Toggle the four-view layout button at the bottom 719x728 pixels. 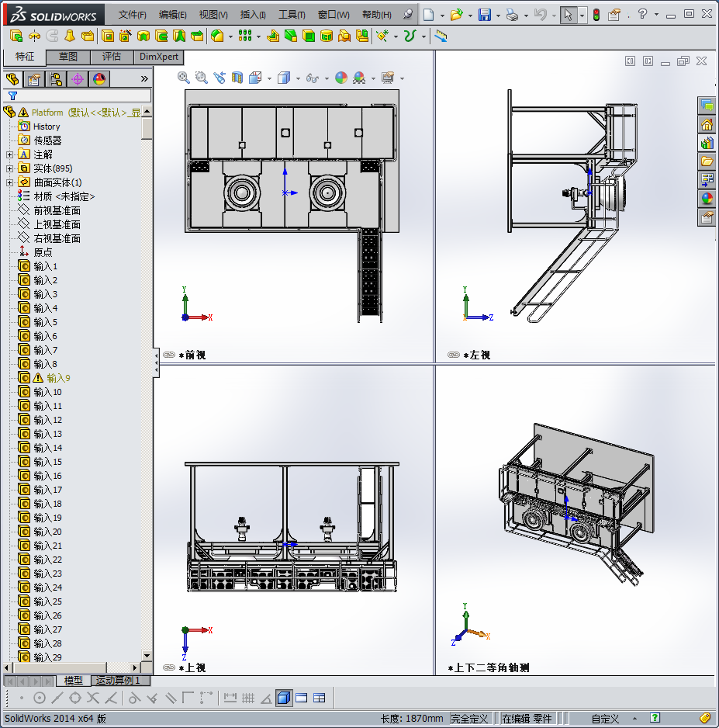[x=319, y=699]
